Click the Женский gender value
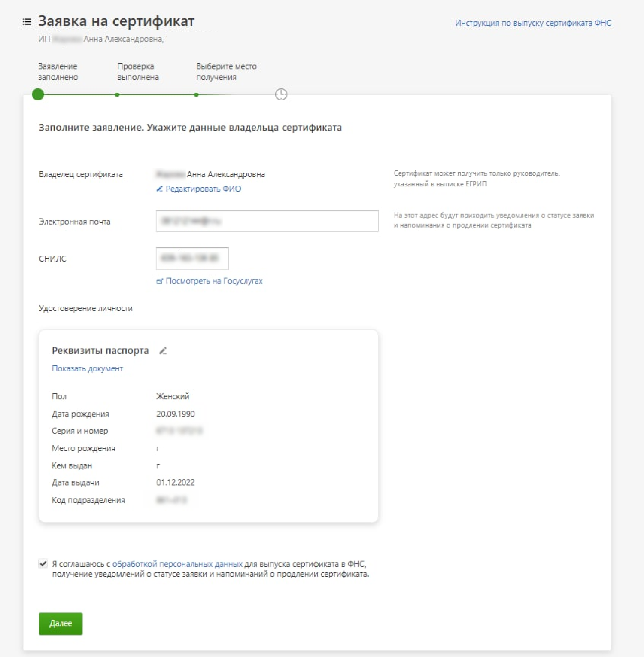This screenshot has height=657, width=644. (x=173, y=396)
